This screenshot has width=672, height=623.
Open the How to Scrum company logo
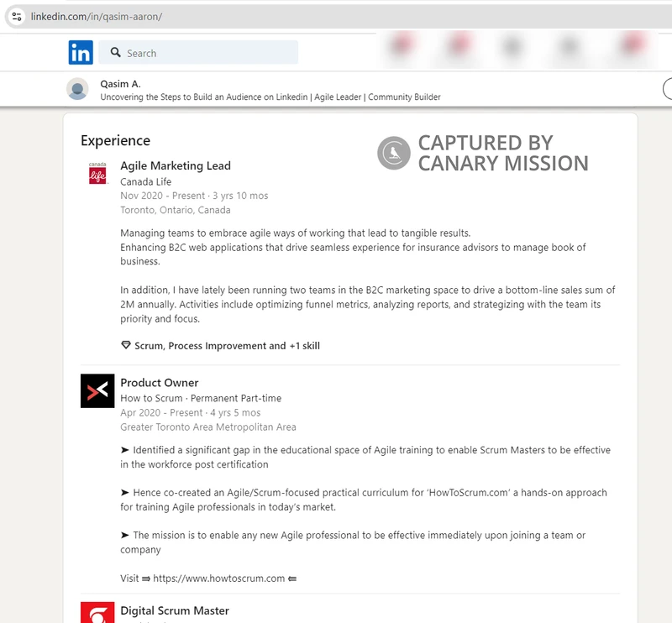tap(97, 390)
